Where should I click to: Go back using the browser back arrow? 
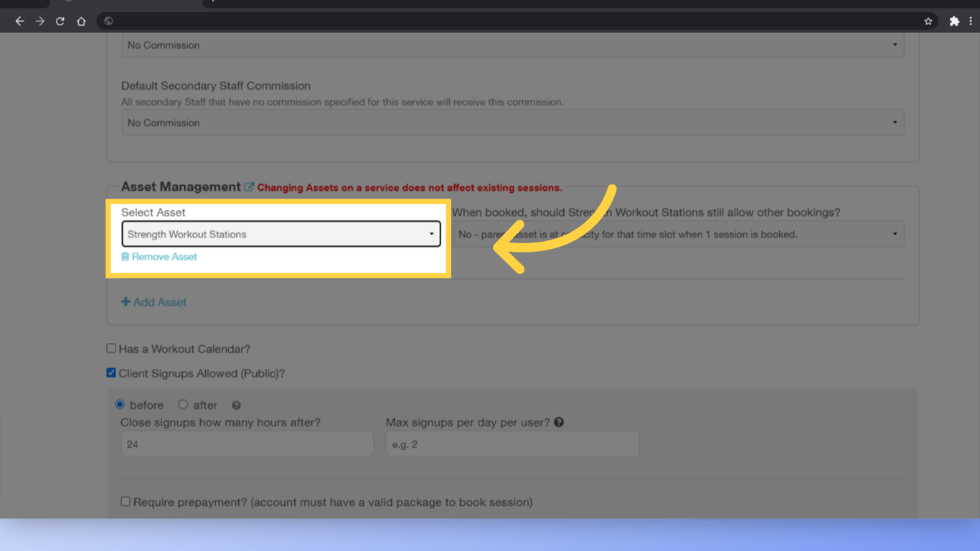(x=20, y=22)
